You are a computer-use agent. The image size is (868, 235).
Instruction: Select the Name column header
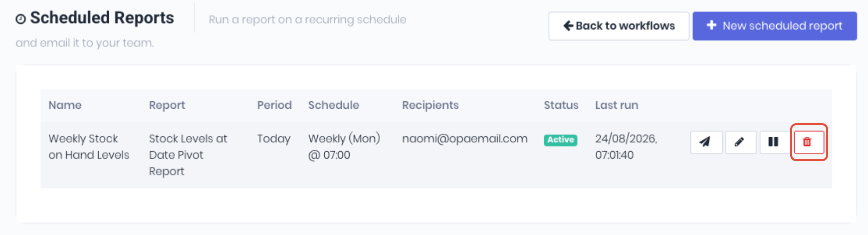pyautogui.click(x=65, y=105)
